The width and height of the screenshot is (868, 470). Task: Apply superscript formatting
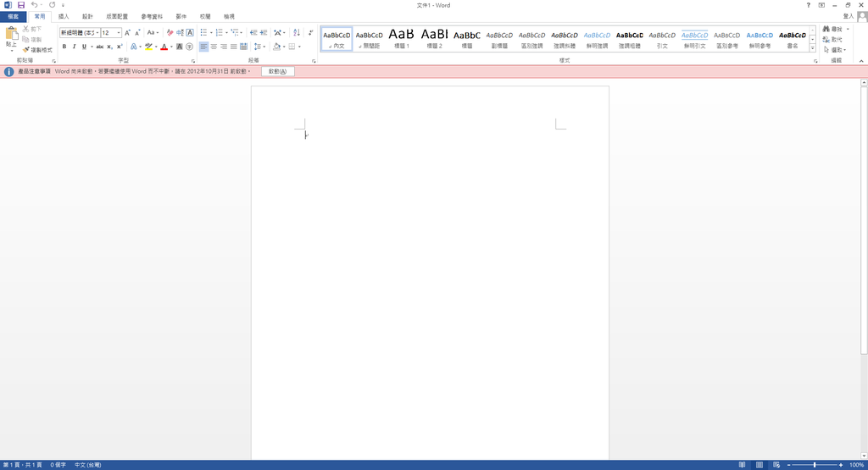pos(120,47)
